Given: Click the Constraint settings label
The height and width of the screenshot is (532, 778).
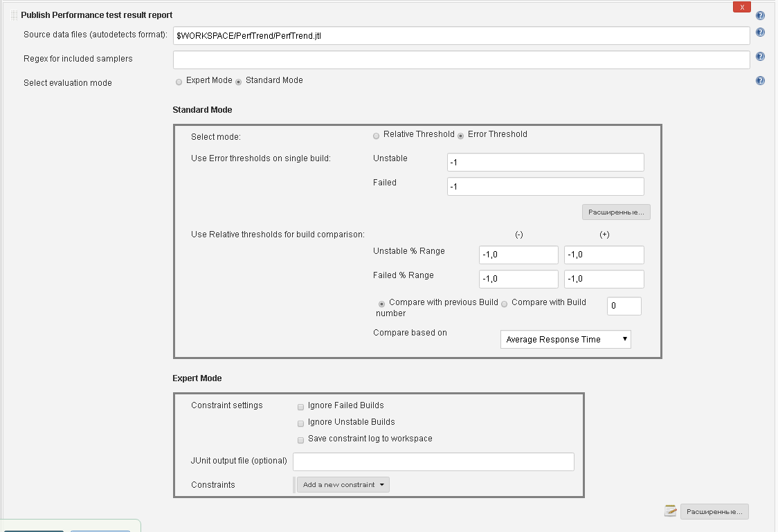Looking at the screenshot, I should point(227,405).
